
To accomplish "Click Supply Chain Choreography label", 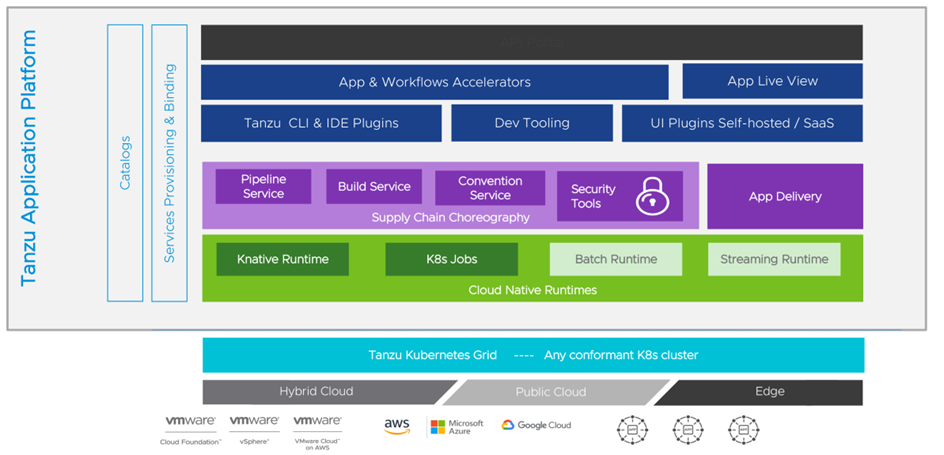I will point(450,217).
